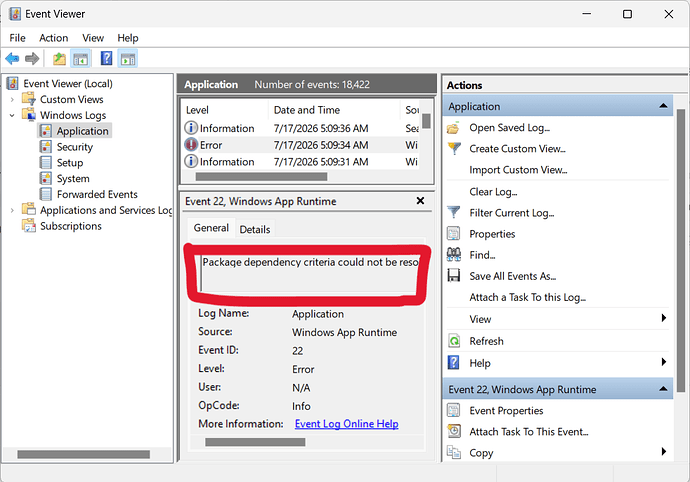This screenshot has height=482, width=690.
Task: Switch to the General tab
Action: [211, 228]
